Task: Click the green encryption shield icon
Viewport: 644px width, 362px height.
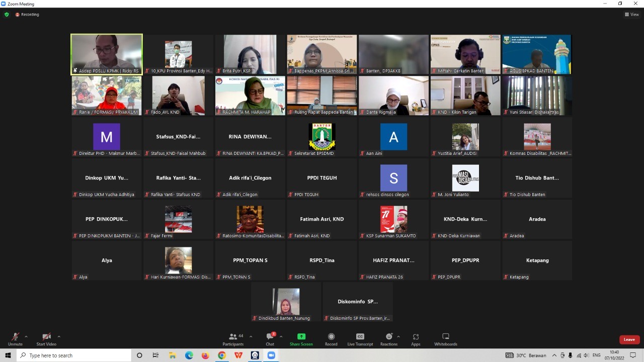Action: point(7,15)
